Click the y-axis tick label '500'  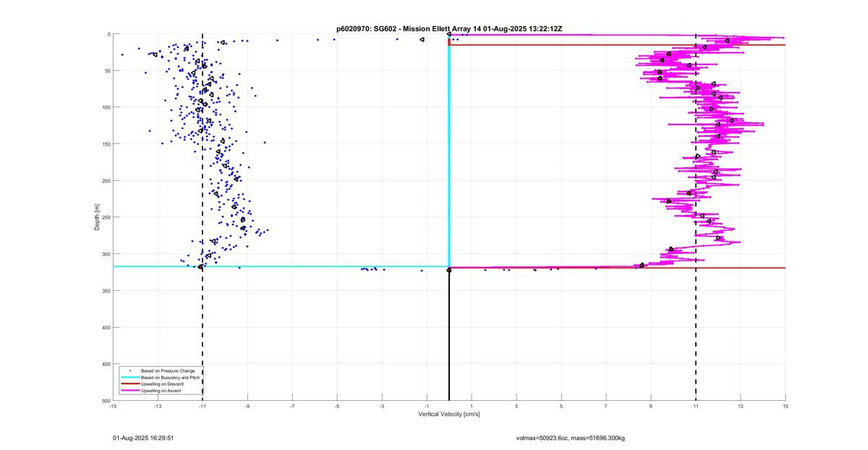(106, 401)
